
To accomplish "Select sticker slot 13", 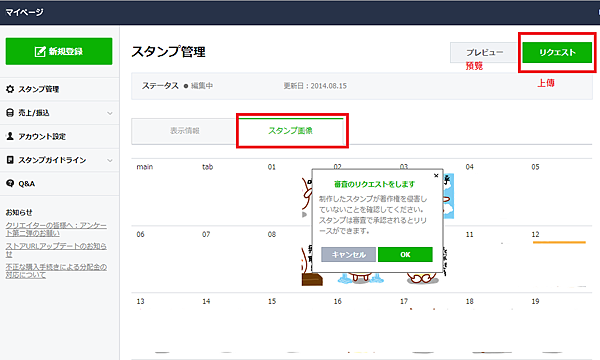I will [x=164, y=326].
